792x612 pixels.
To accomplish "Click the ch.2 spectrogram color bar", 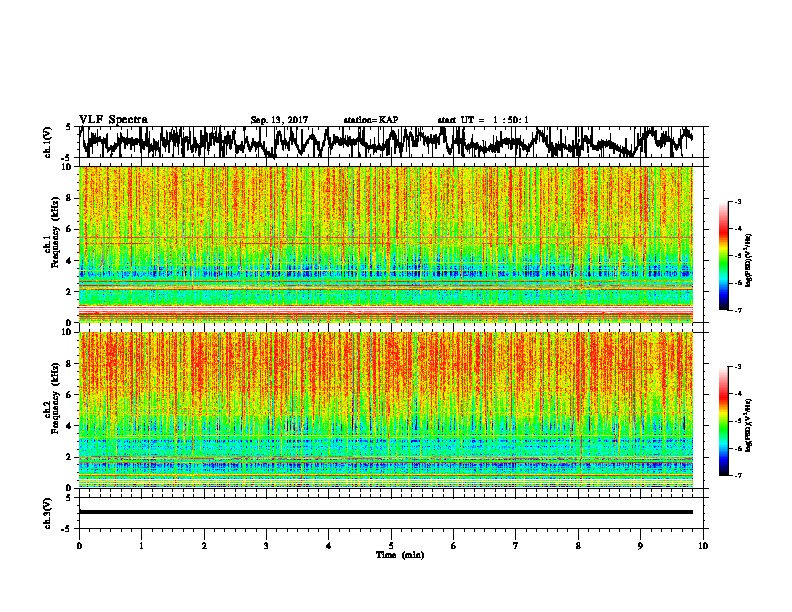I will click(x=723, y=421).
